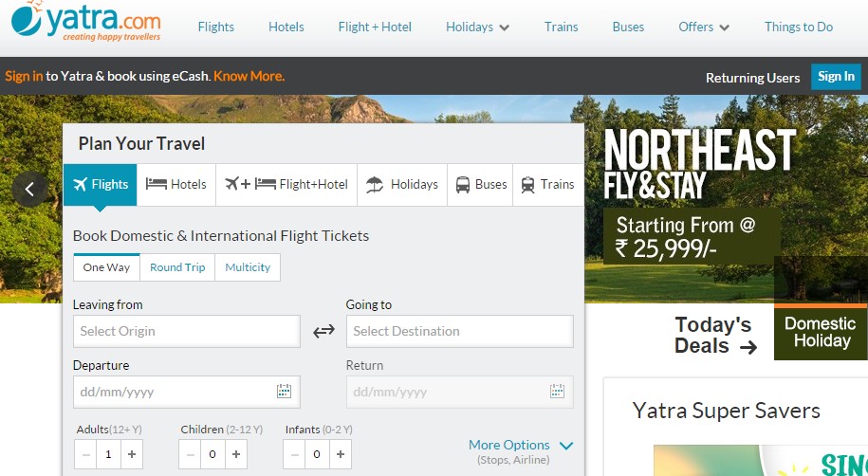The width and height of the screenshot is (868, 476).
Task: Click the Select Origin input field
Action: tap(187, 331)
